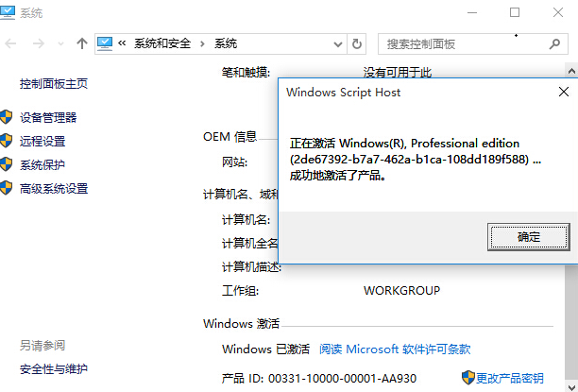Go to 控制面板主页
The image size is (578, 392).
[54, 84]
